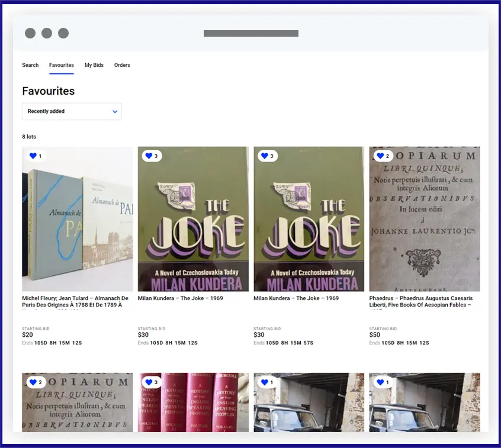This screenshot has width=501, height=448.
Task: Open Phaedrus title page image above $50
Action: [425, 219]
